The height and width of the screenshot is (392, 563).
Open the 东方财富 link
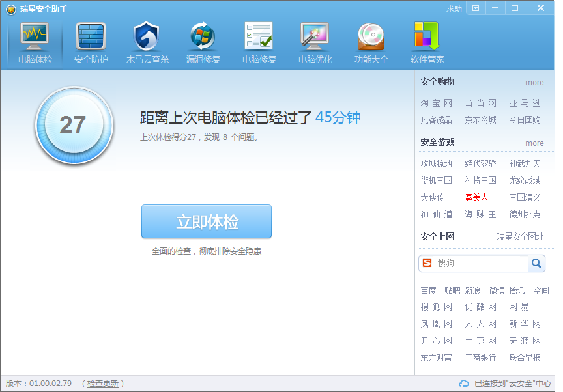click(436, 358)
